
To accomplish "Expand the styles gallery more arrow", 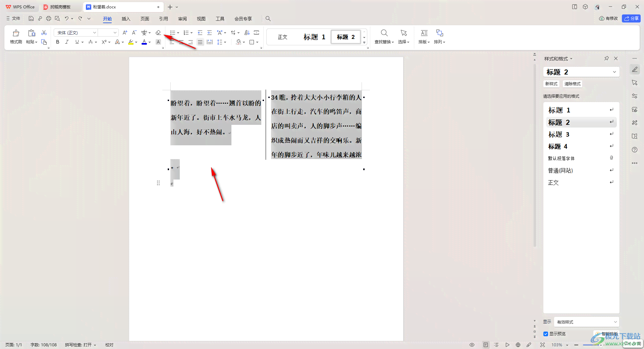I will click(x=364, y=43).
